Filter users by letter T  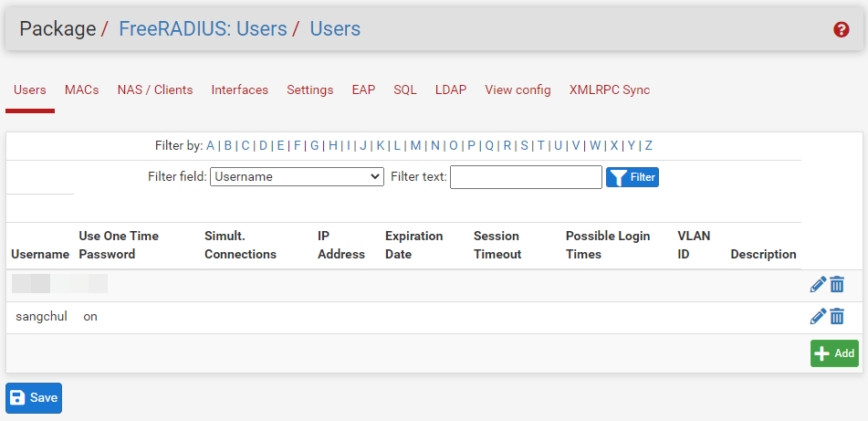[x=541, y=146]
